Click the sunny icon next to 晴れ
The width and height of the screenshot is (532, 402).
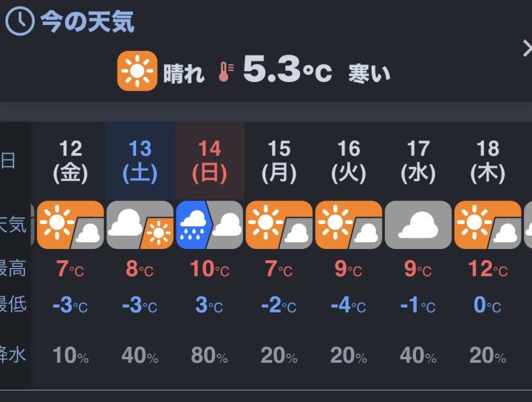137,71
